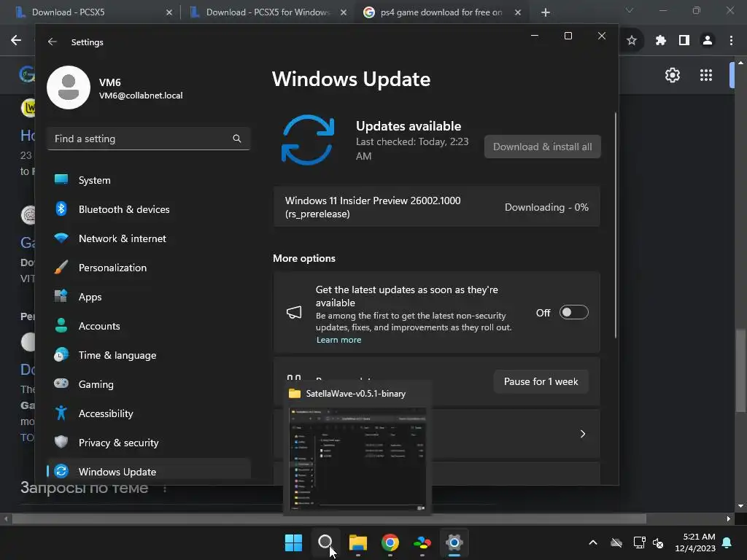
Task: Click Windows 11 Insider Preview update row
Action: point(437,207)
